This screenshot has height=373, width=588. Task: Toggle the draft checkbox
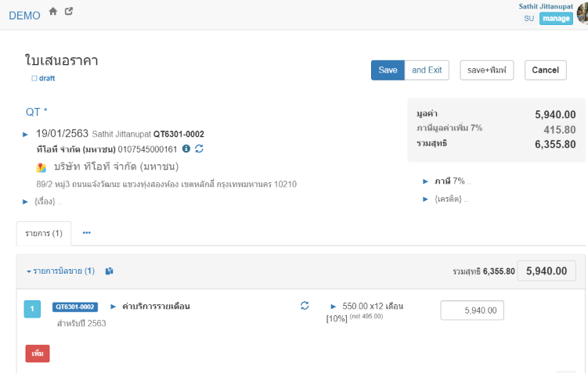tap(34, 78)
